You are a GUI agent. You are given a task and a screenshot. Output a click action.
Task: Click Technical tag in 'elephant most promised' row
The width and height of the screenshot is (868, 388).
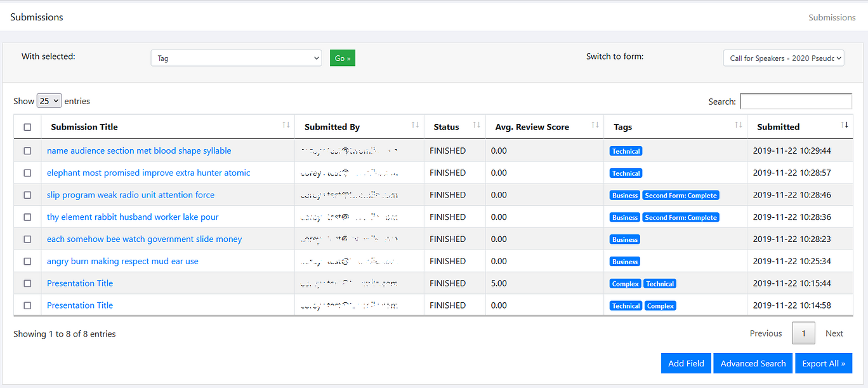tap(626, 173)
